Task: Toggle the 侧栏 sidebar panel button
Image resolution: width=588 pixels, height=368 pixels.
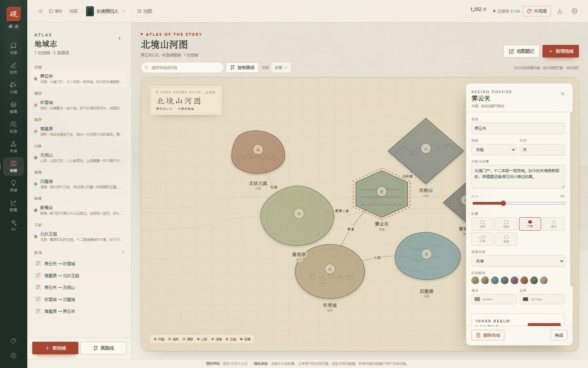Action: tap(56, 11)
